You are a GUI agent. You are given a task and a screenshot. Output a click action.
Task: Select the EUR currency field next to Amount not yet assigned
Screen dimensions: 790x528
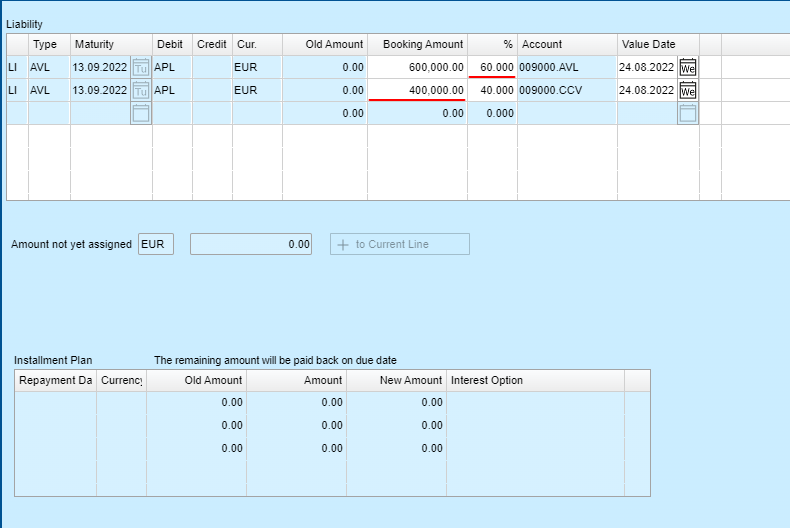tap(156, 244)
